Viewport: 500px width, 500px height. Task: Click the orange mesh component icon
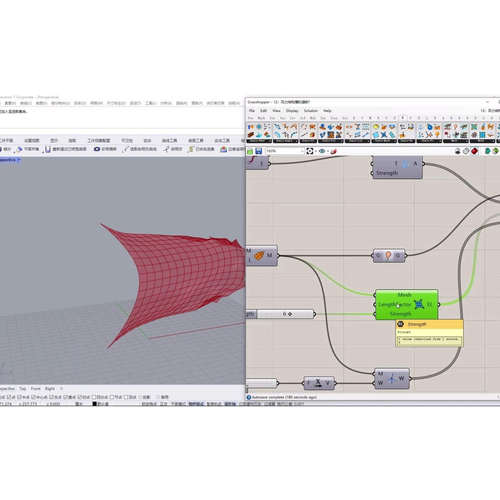tap(259, 256)
